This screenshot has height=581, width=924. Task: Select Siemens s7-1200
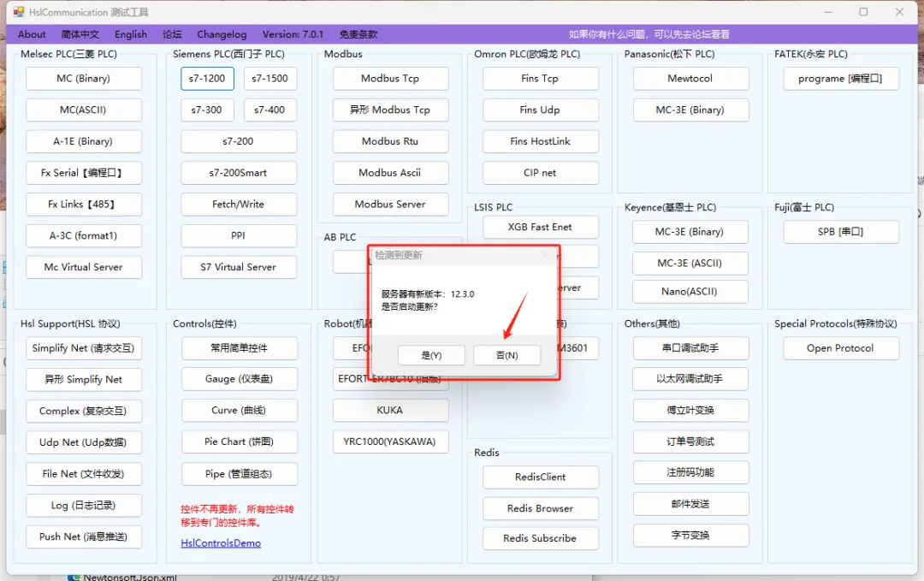coord(207,79)
